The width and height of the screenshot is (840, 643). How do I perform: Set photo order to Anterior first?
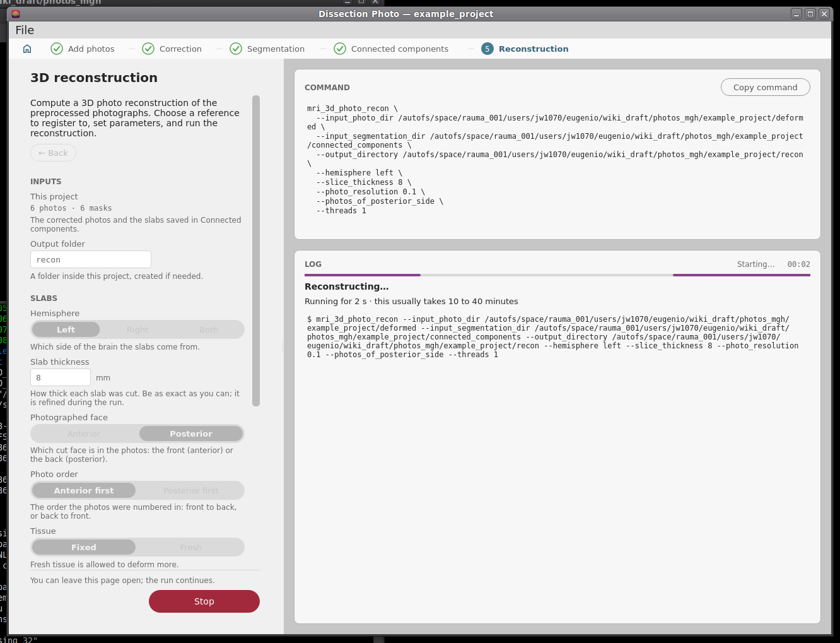click(84, 490)
